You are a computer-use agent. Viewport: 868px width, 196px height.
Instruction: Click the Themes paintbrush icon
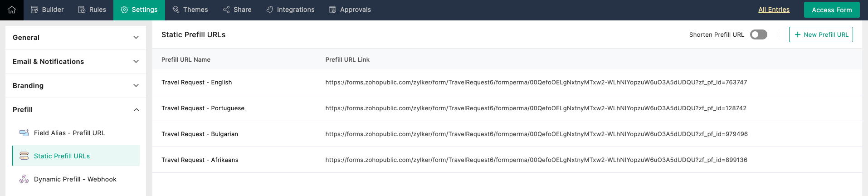pyautogui.click(x=176, y=10)
